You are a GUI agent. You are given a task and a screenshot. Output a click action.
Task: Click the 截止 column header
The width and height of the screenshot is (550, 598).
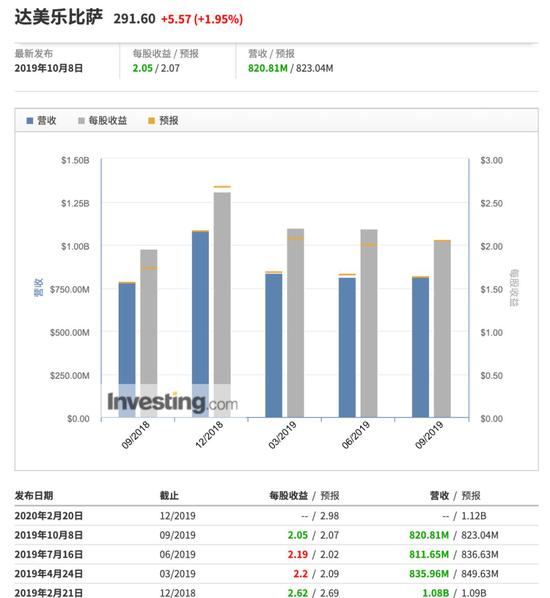point(169,495)
